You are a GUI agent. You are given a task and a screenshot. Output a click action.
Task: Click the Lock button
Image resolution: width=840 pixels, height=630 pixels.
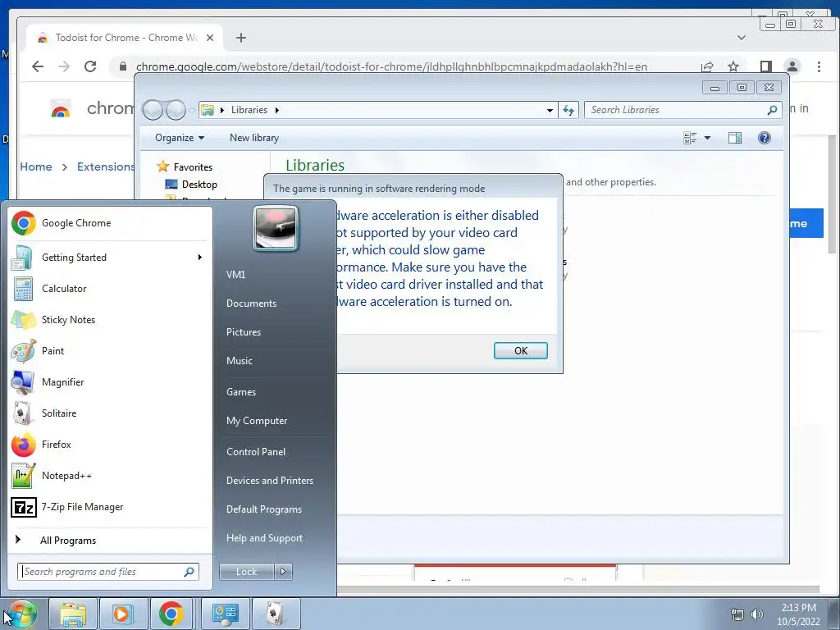click(246, 572)
